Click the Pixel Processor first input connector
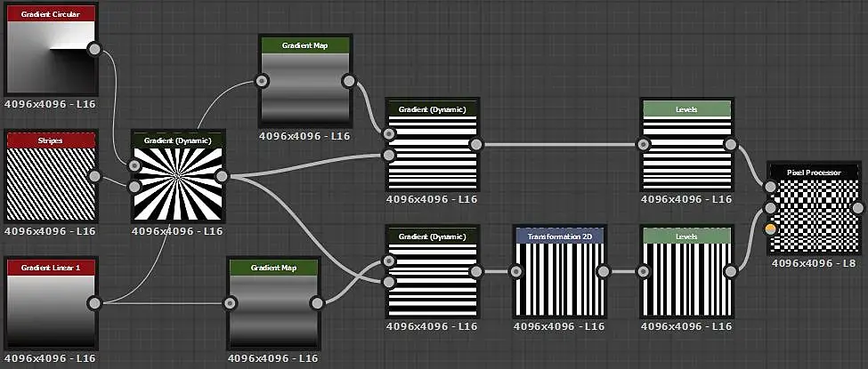 tap(770, 187)
